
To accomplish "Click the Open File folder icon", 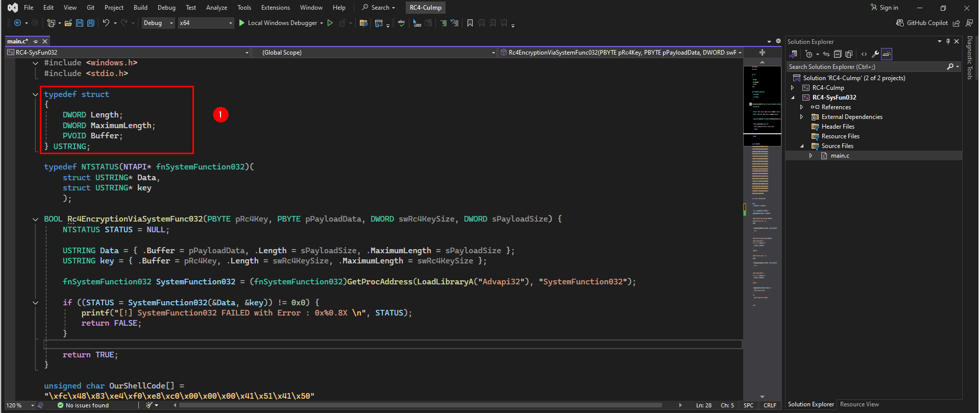I will coord(68,23).
